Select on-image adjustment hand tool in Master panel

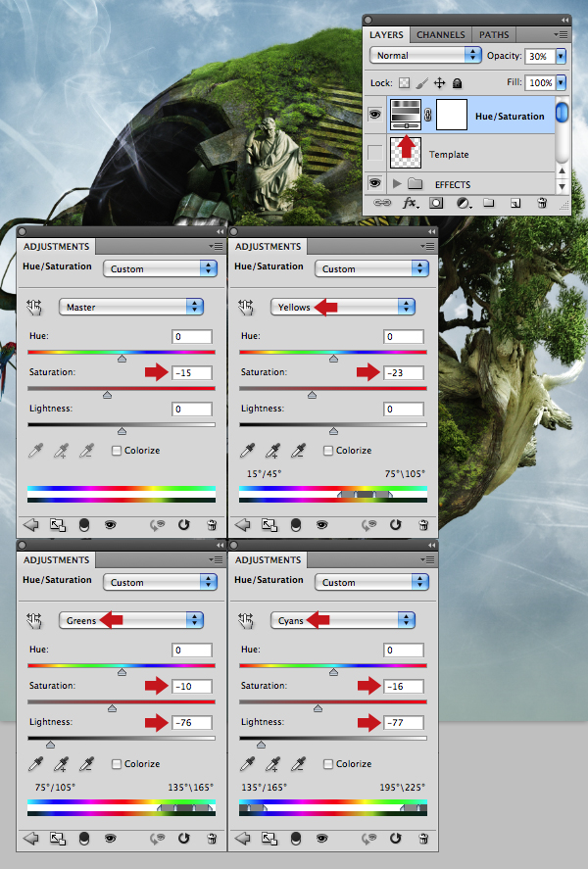34,307
